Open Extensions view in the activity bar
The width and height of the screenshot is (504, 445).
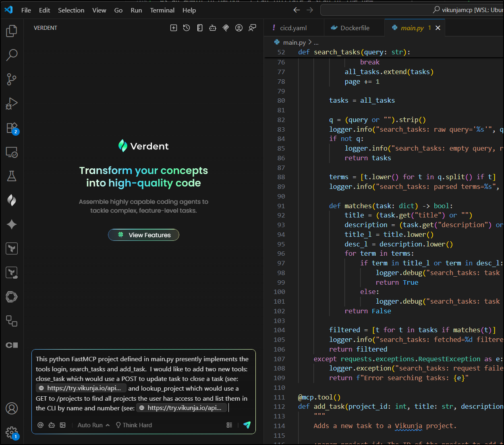tap(12, 128)
